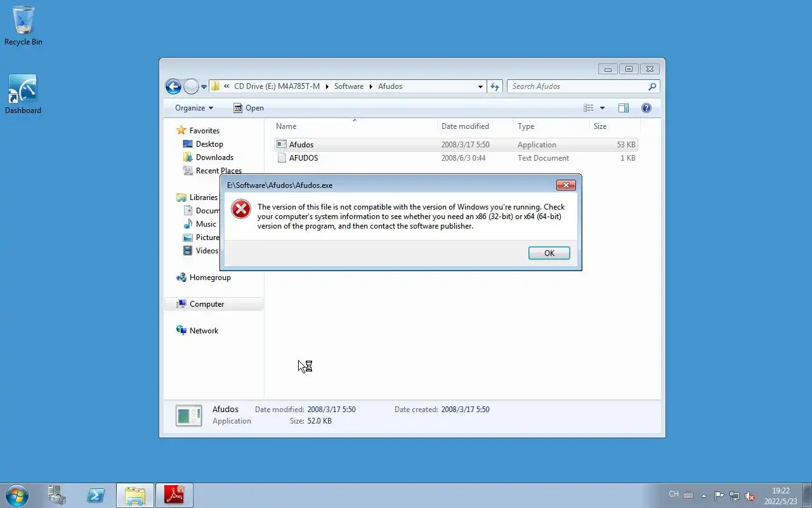The height and width of the screenshot is (508, 812).
Task: Click OK in the error dialog
Action: tap(549, 253)
